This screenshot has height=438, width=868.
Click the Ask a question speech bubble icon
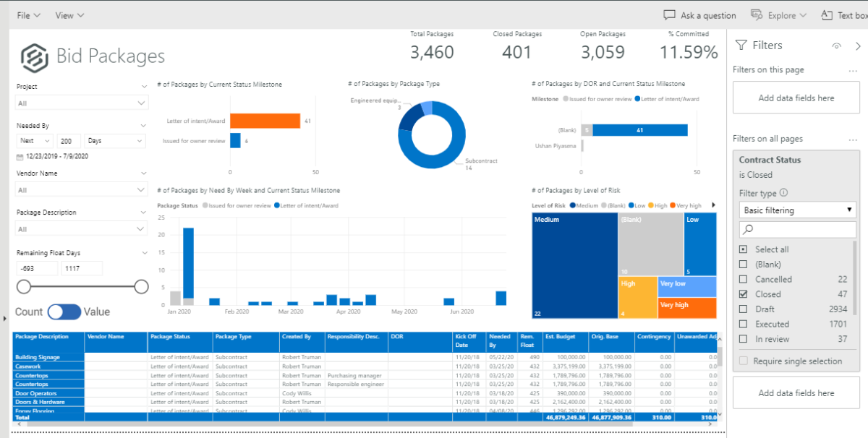coord(670,15)
